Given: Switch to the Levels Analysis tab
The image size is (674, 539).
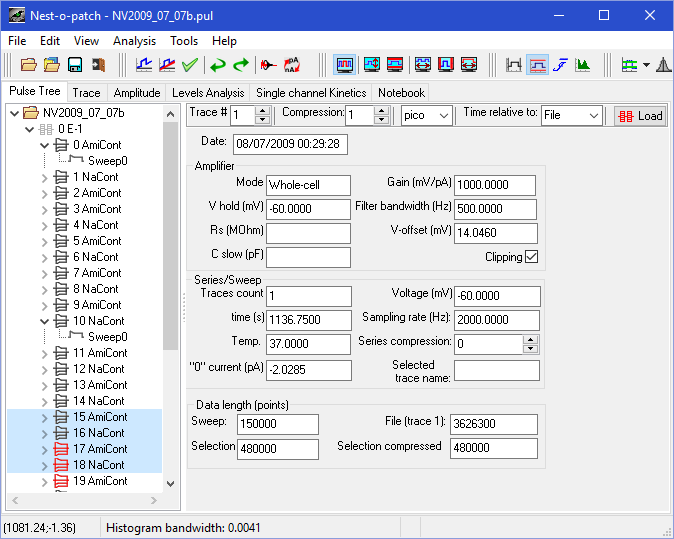Looking at the screenshot, I should click(208, 93).
